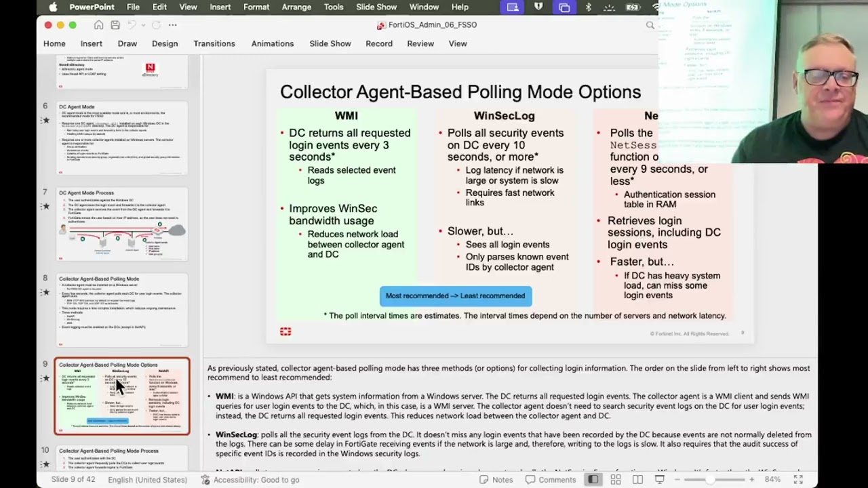
Task: Click the Bluetooth icon in menu bar
Action: click(x=588, y=7)
